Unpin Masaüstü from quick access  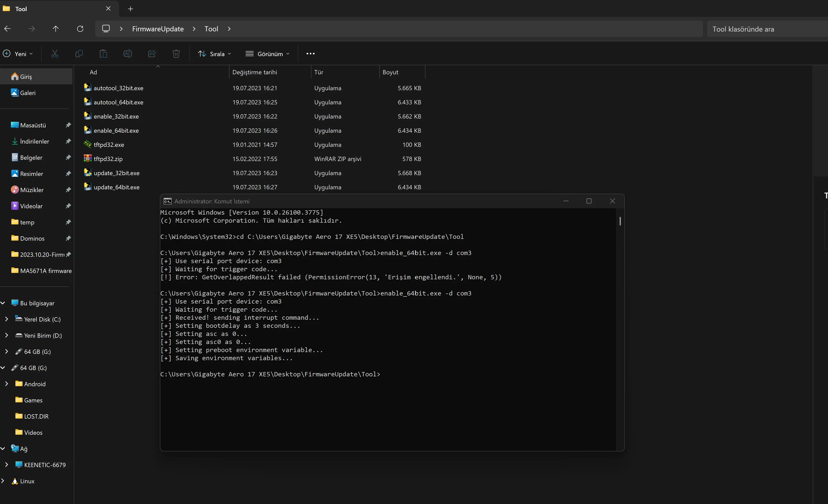(68, 125)
